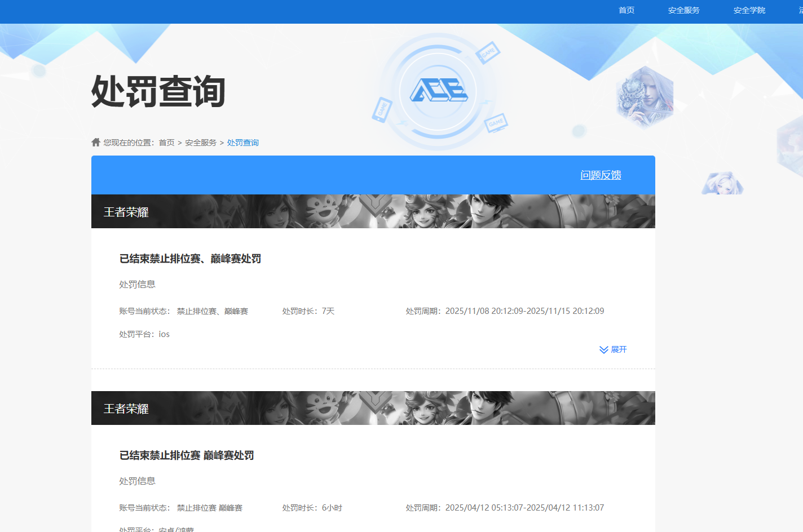803x532 pixels.
Task: Go to 首页 via the breadcrumb
Action: pyautogui.click(x=166, y=143)
